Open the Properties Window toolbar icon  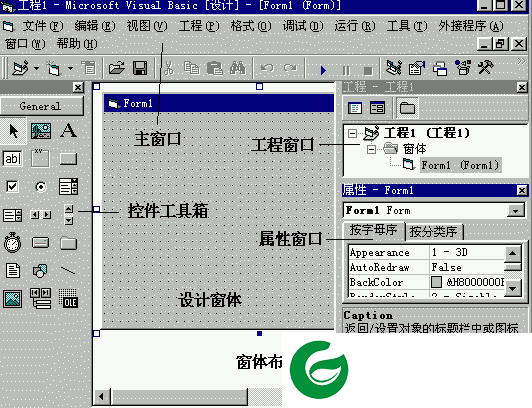point(417,68)
